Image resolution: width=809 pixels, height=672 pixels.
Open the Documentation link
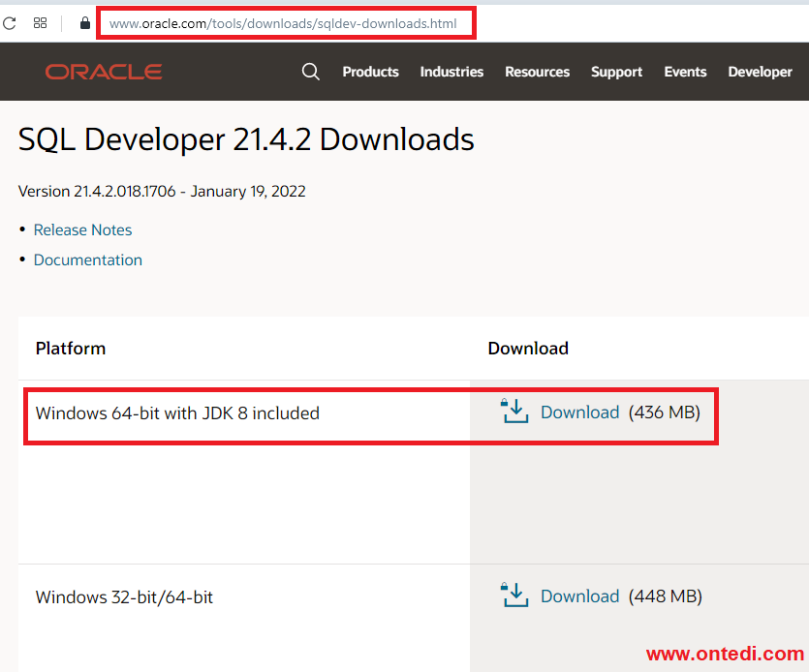[88, 260]
